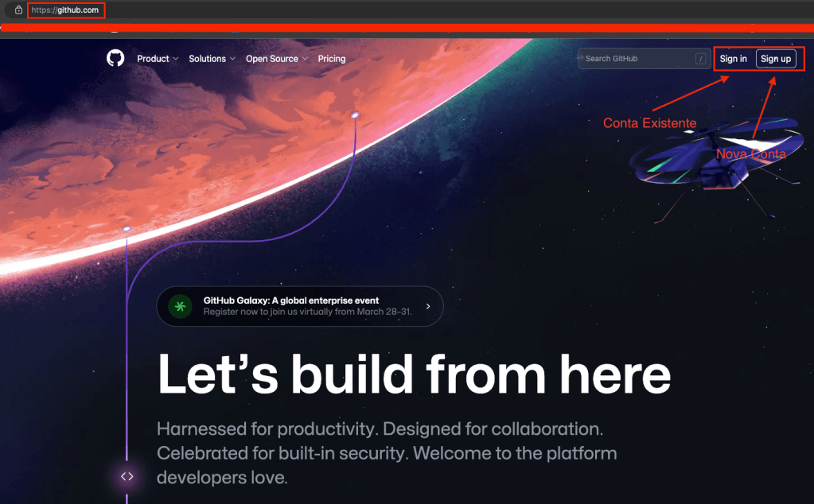Click the Register now banner subtitle text
The width and height of the screenshot is (814, 504).
(x=307, y=312)
